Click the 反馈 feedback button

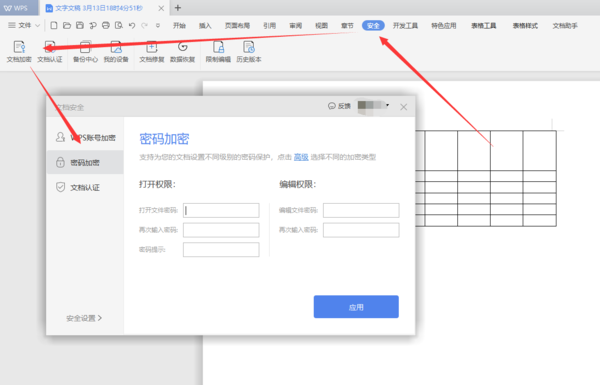click(x=339, y=106)
